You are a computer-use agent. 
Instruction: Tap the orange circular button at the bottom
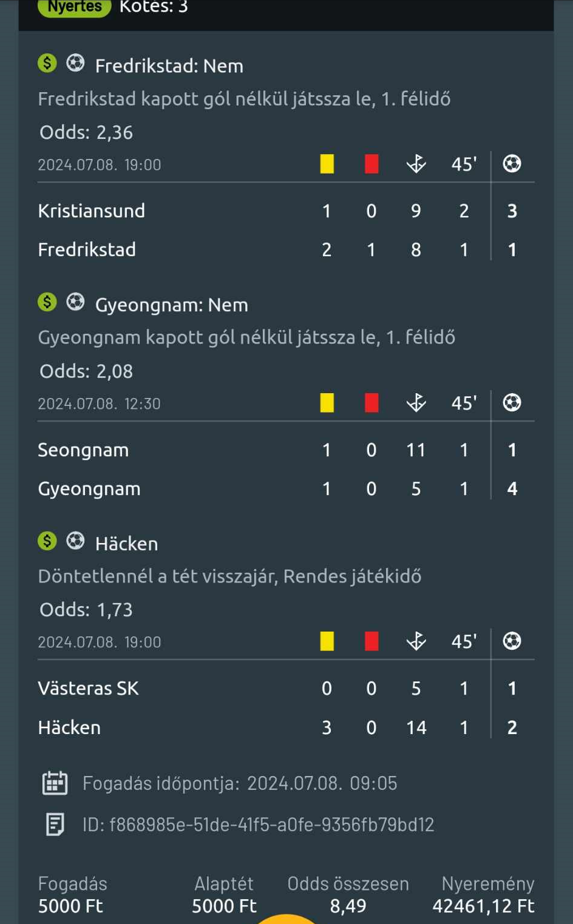[286, 919]
